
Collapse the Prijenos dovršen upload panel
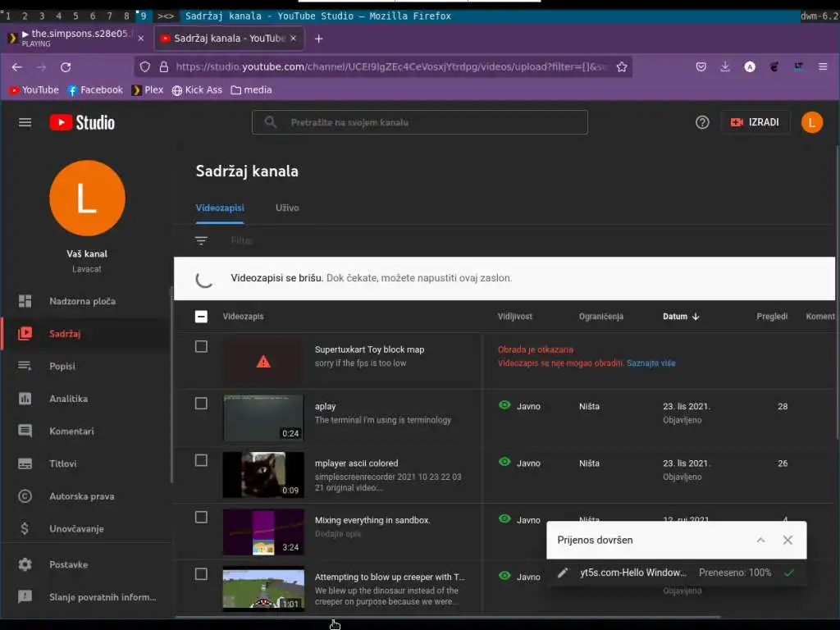click(760, 540)
